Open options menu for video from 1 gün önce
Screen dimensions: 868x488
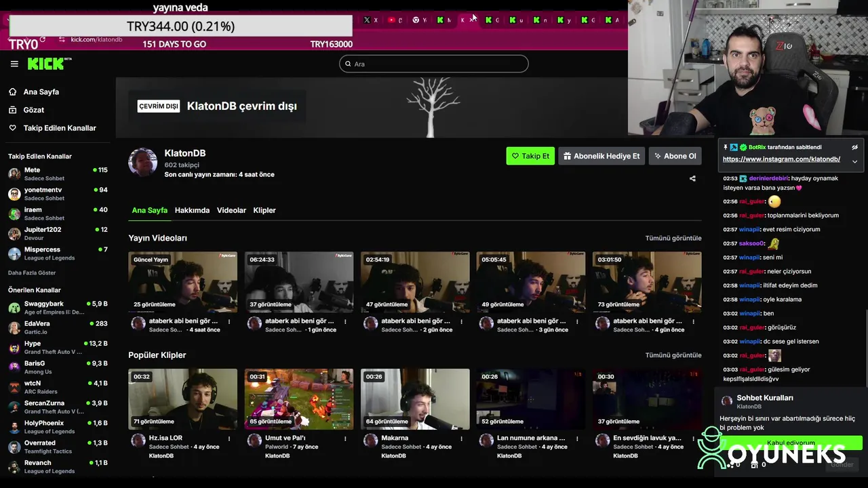pos(345,321)
